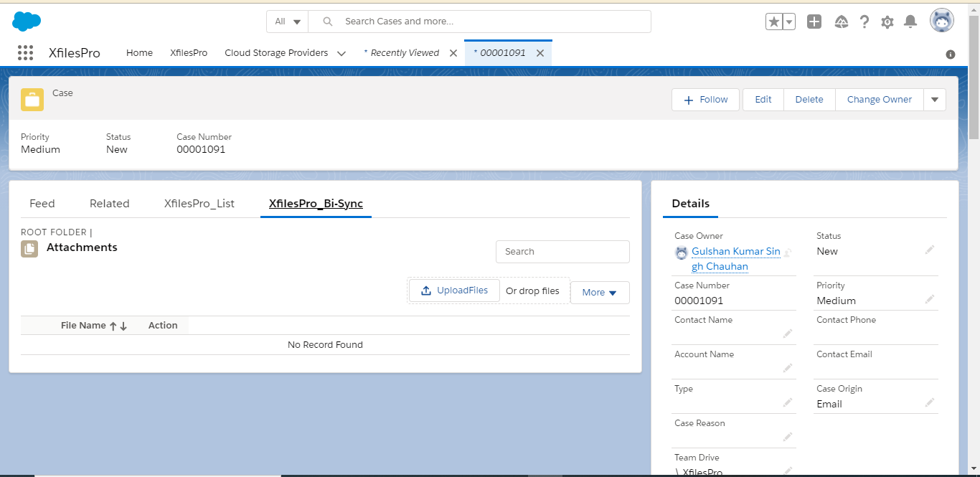The image size is (980, 477).
Task: Click the Or drop files text
Action: click(532, 291)
